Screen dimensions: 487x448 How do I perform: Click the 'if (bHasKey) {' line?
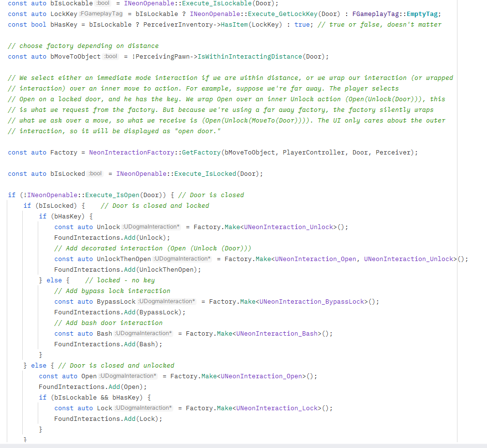coord(66,216)
